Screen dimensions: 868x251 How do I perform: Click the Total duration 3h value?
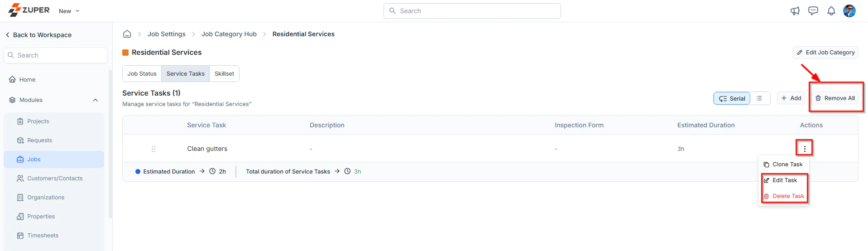coord(357,171)
